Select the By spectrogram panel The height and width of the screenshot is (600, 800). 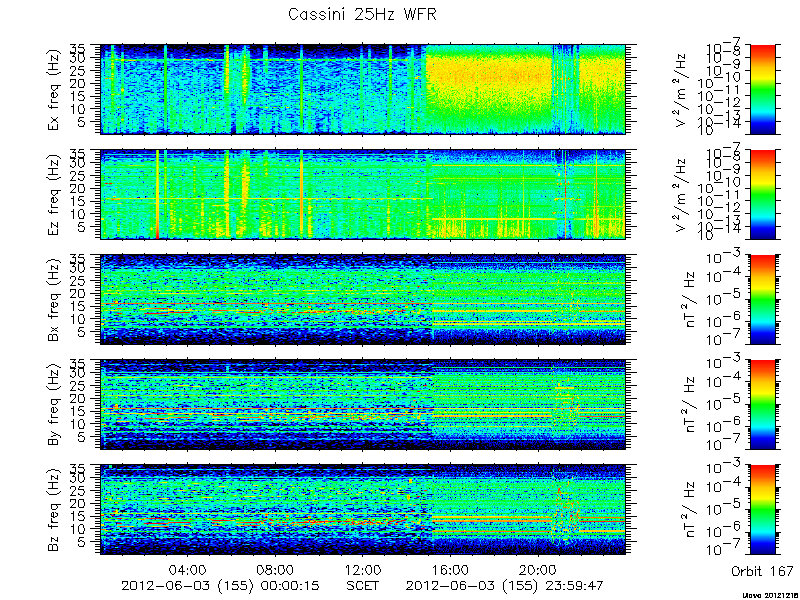pyautogui.click(x=363, y=405)
